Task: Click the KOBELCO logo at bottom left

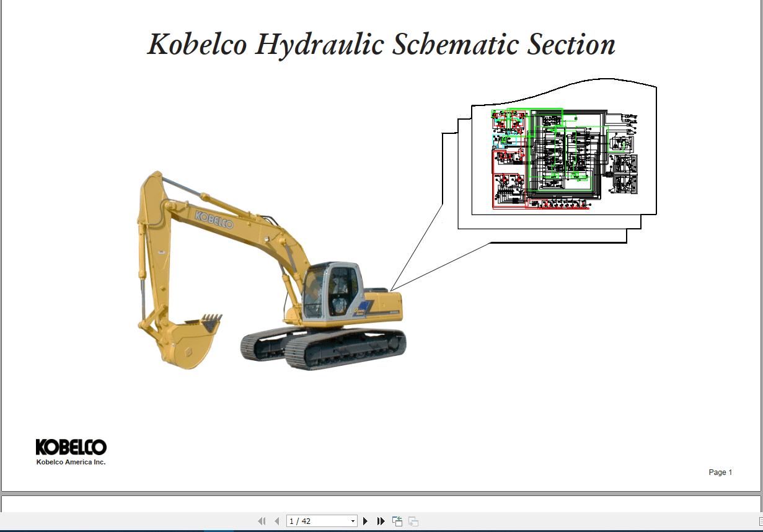Action: pos(71,447)
